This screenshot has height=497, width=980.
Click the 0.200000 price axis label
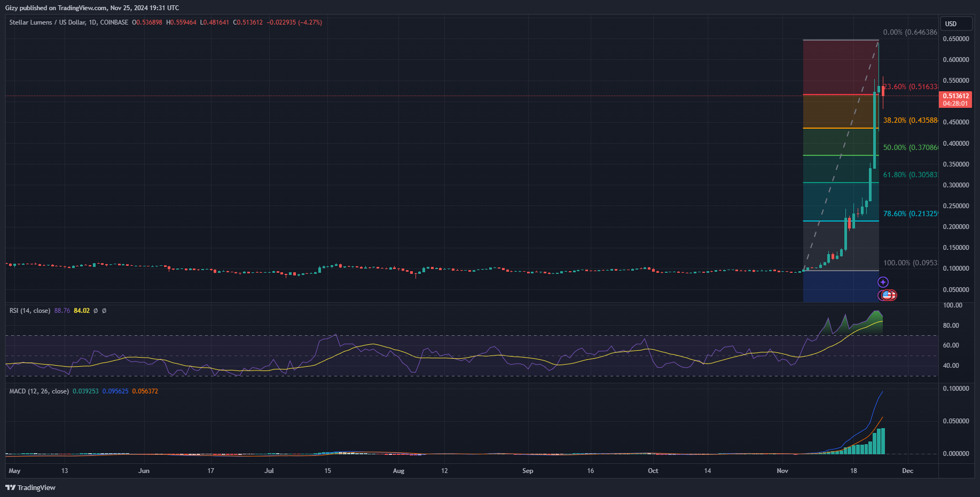pyautogui.click(x=956, y=227)
